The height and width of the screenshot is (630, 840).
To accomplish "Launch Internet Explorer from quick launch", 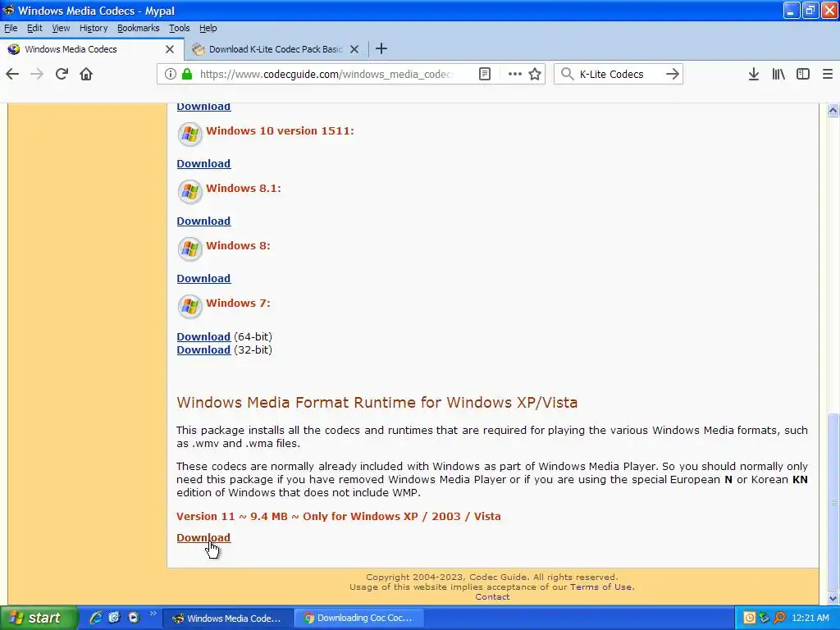I will 96,618.
